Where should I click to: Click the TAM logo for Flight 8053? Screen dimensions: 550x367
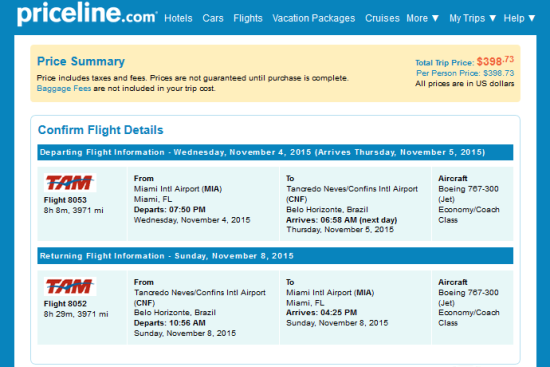point(70,182)
